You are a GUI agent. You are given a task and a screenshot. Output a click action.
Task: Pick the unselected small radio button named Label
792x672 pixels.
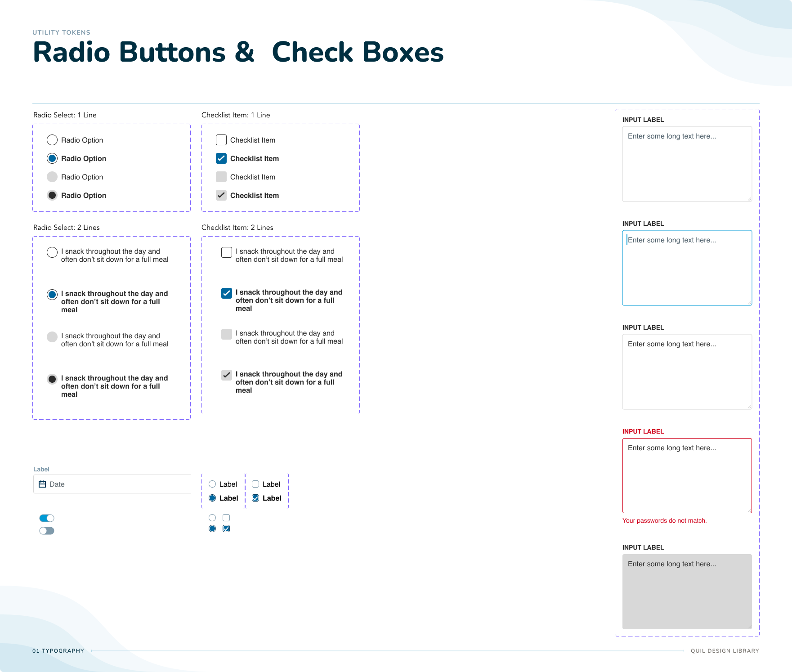[x=212, y=484]
